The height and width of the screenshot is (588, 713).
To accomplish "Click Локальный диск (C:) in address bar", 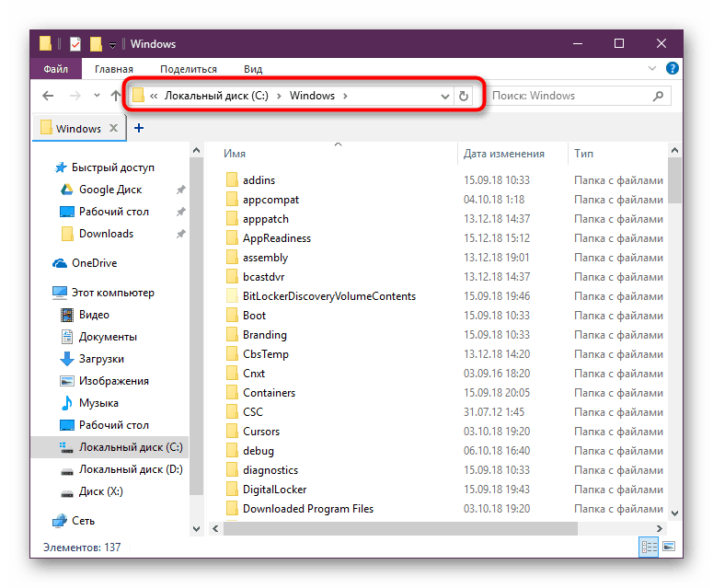I will tap(216, 96).
